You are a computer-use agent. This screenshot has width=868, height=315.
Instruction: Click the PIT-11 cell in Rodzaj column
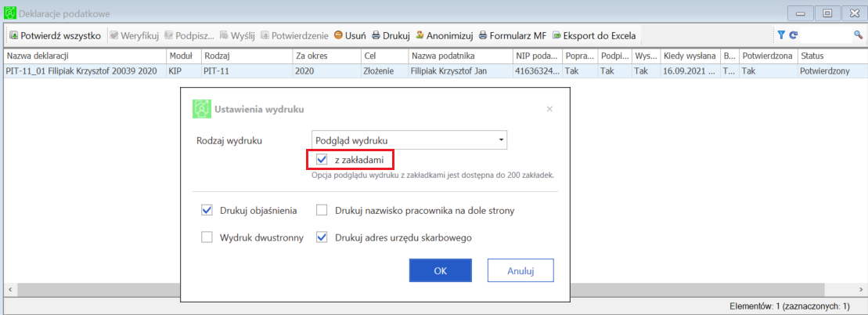pos(247,71)
